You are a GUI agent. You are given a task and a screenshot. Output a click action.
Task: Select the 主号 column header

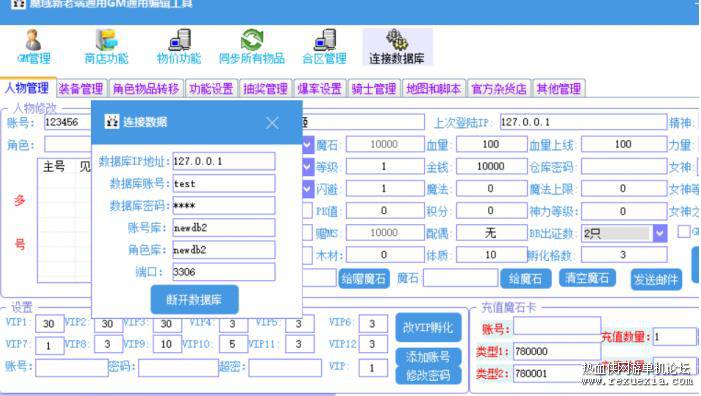click(54, 167)
